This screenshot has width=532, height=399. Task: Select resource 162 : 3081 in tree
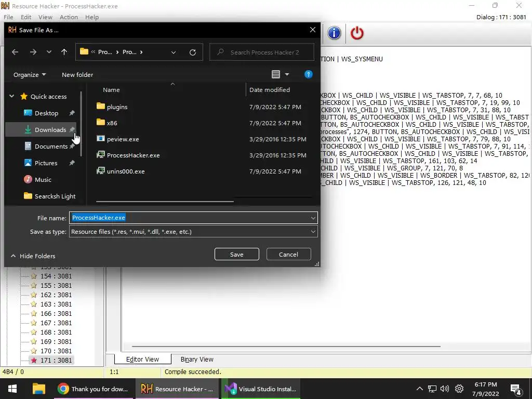[56, 295]
